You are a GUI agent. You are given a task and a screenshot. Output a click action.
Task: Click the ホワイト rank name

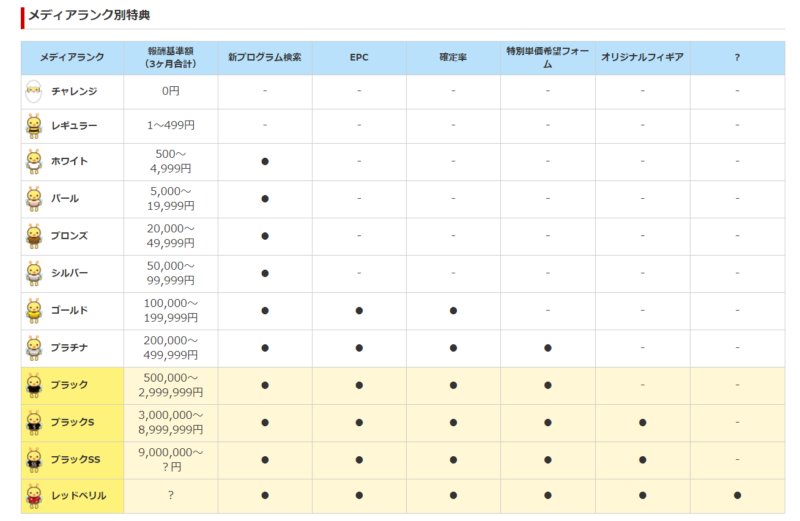click(x=69, y=161)
